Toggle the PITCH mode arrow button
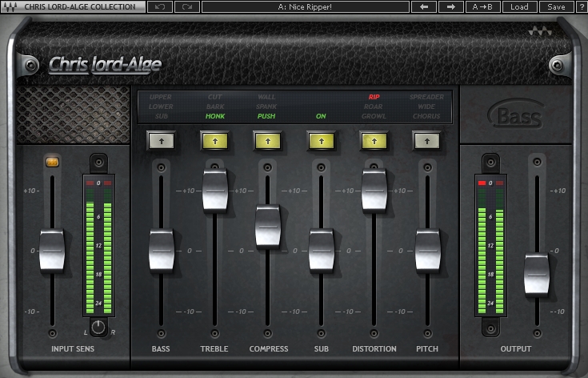This screenshot has width=588, height=378. pos(427,141)
